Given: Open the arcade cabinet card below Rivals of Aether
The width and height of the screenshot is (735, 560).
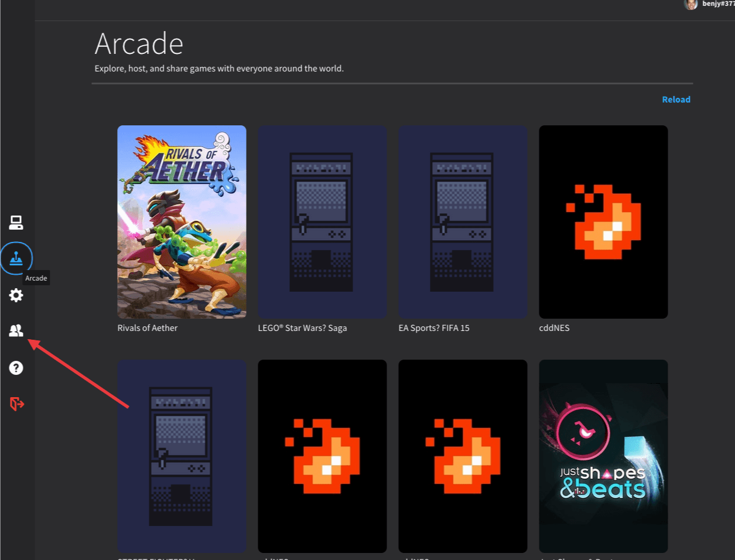Looking at the screenshot, I should (182, 456).
